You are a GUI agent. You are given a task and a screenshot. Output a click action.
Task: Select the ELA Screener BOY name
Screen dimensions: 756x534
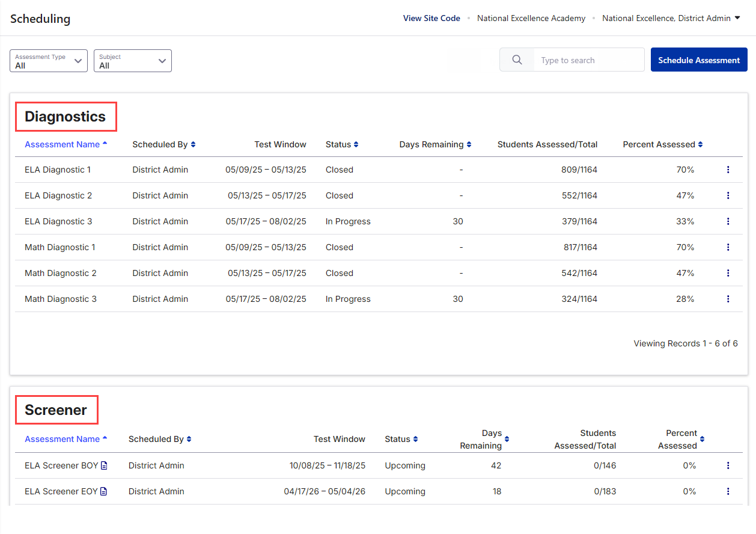pyautogui.click(x=61, y=465)
